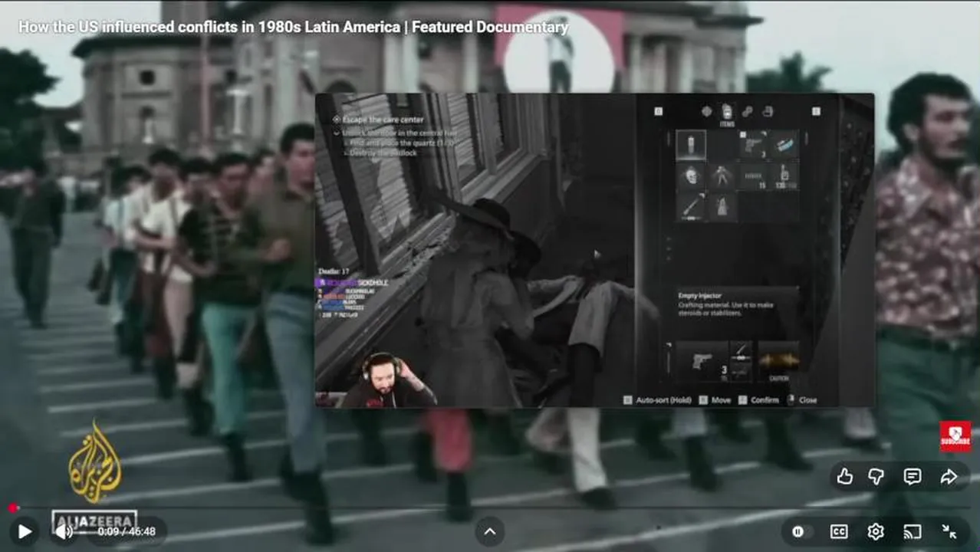Click the 'Deaths: 17' counter text
Image resolution: width=980 pixels, height=552 pixels.
(334, 271)
